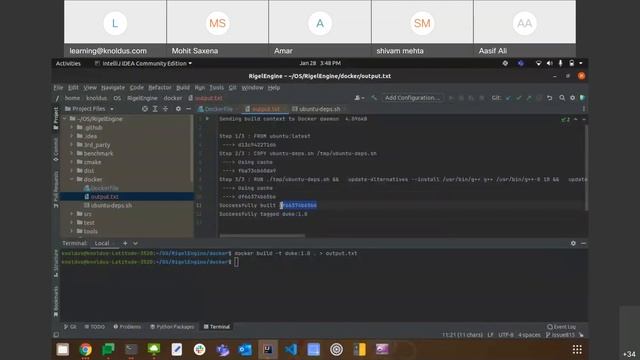Add a new terminal session with plus
The height and width of the screenshot is (360, 640).
point(125,243)
